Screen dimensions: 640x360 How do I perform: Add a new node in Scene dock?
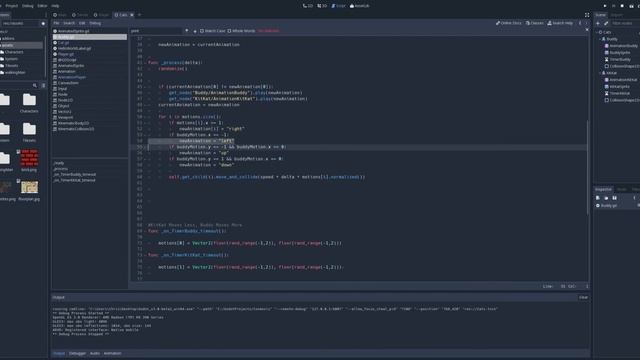coord(598,23)
